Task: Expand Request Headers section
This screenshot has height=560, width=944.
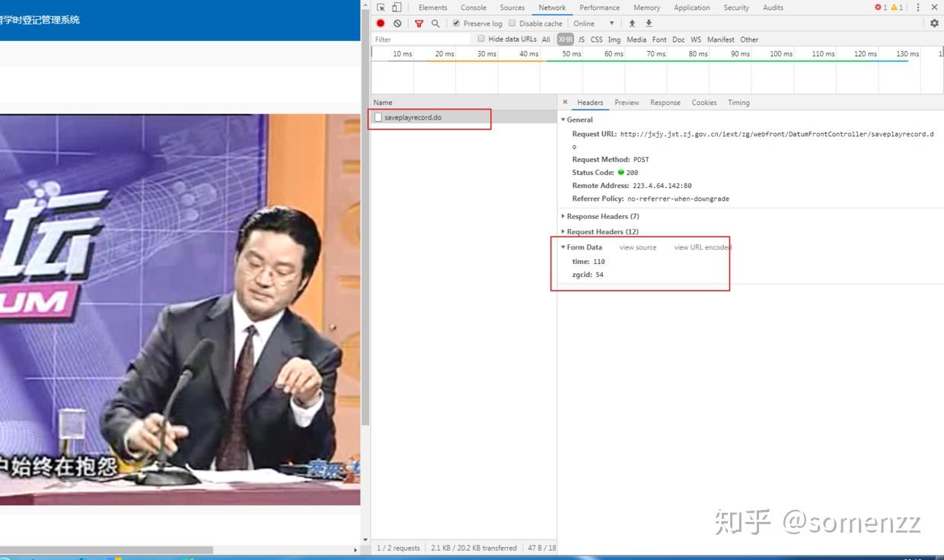Action: tap(601, 231)
